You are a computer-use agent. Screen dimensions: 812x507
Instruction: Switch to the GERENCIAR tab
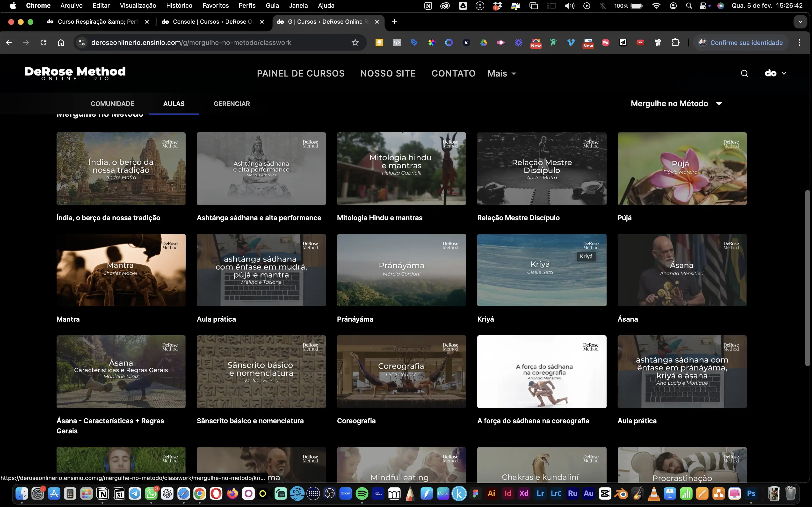point(232,104)
